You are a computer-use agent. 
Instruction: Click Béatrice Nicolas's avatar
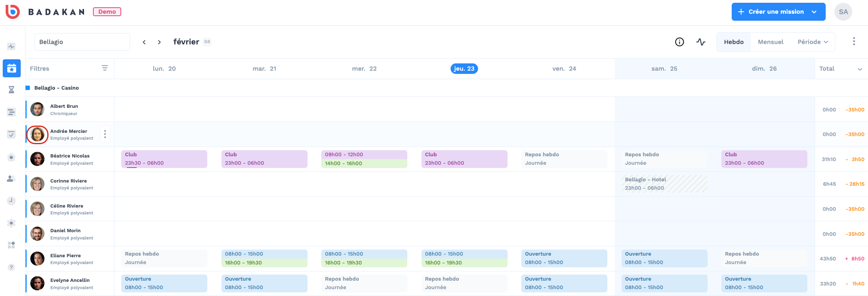pos(37,159)
